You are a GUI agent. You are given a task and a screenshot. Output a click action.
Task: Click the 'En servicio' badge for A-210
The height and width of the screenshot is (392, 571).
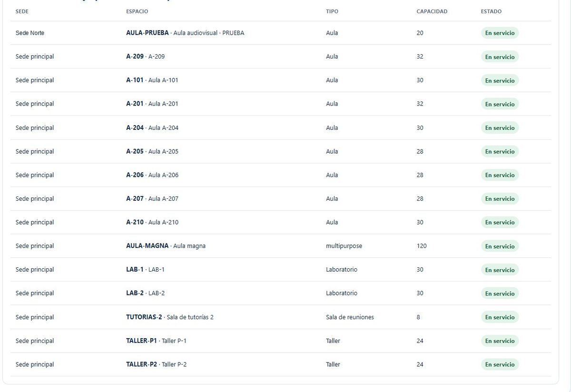pos(500,222)
